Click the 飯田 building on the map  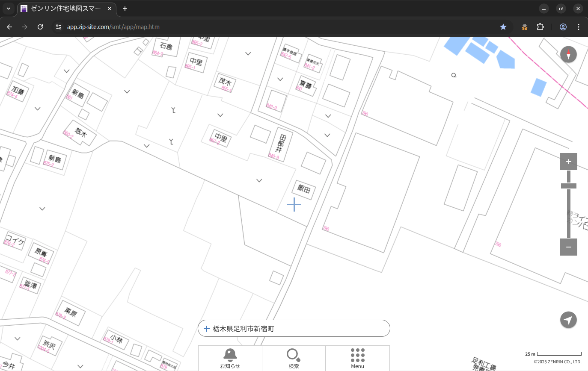pos(304,189)
